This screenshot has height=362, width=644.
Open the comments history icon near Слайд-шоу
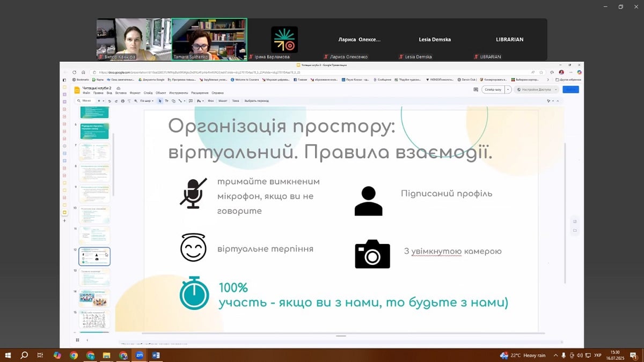click(x=475, y=90)
